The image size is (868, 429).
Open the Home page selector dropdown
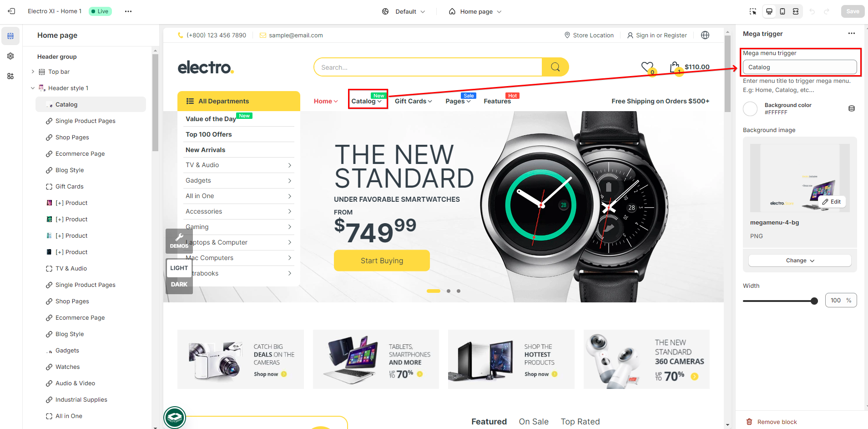click(475, 11)
